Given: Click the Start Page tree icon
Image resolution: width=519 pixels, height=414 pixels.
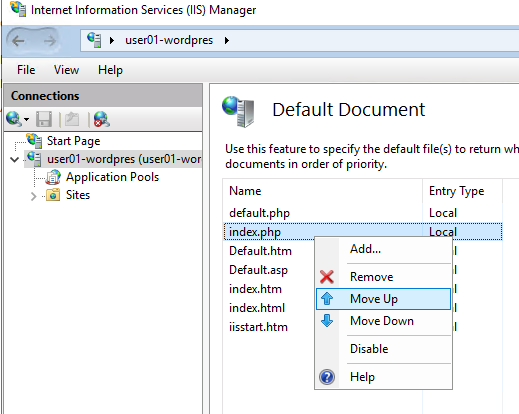Looking at the screenshot, I should pos(34,141).
